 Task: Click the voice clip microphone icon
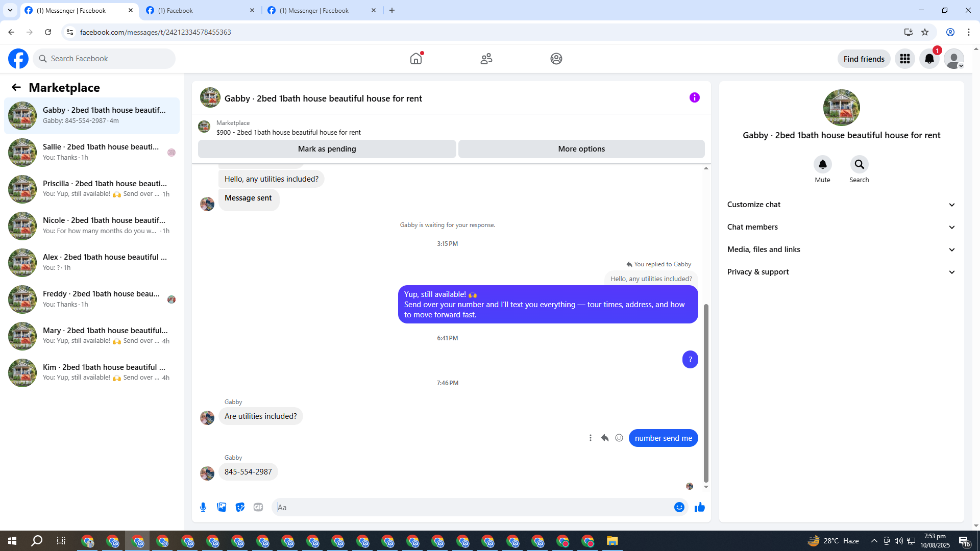tap(203, 507)
